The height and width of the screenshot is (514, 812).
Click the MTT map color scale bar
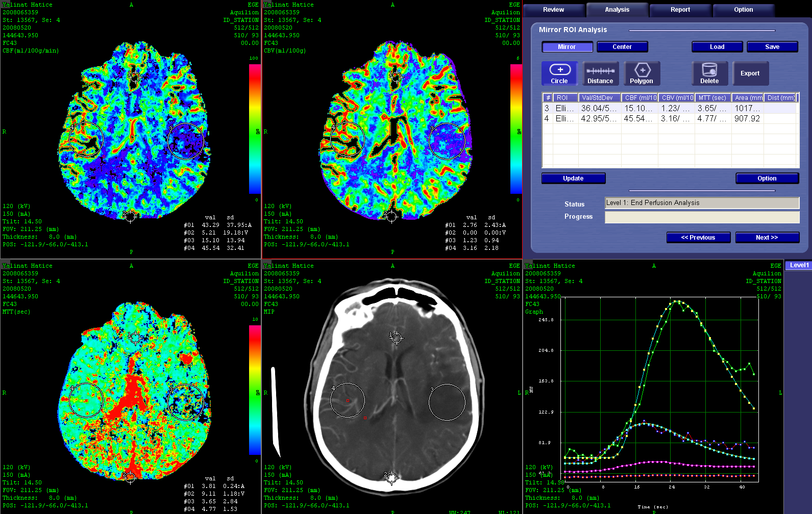255,390
